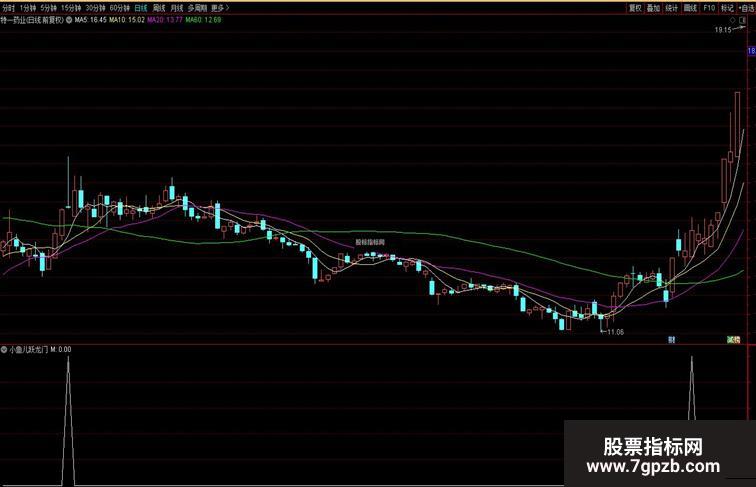Open the F10 company info
The height and width of the screenshot is (487, 756).
pyautogui.click(x=709, y=8)
